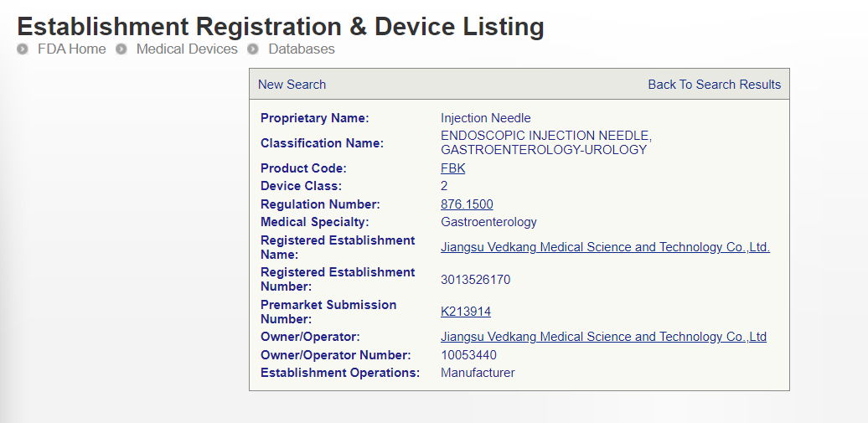Click the Manufacturer establishment operations value
Viewport: 868px width, 423px height.
(478, 373)
